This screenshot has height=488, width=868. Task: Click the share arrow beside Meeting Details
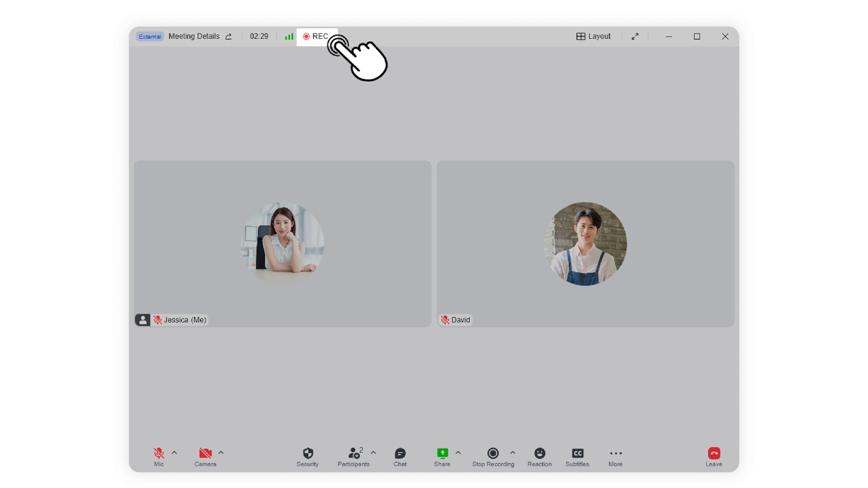(228, 36)
